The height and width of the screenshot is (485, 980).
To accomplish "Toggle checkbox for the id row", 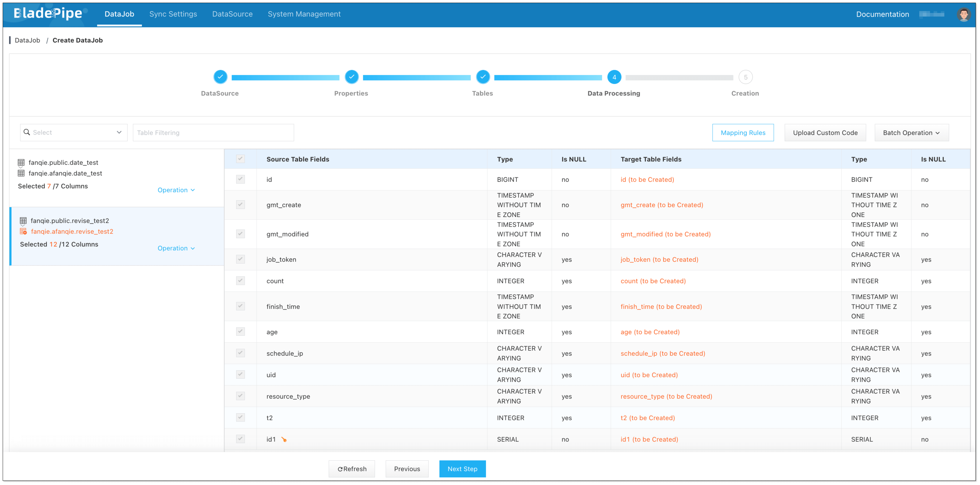I will [240, 179].
